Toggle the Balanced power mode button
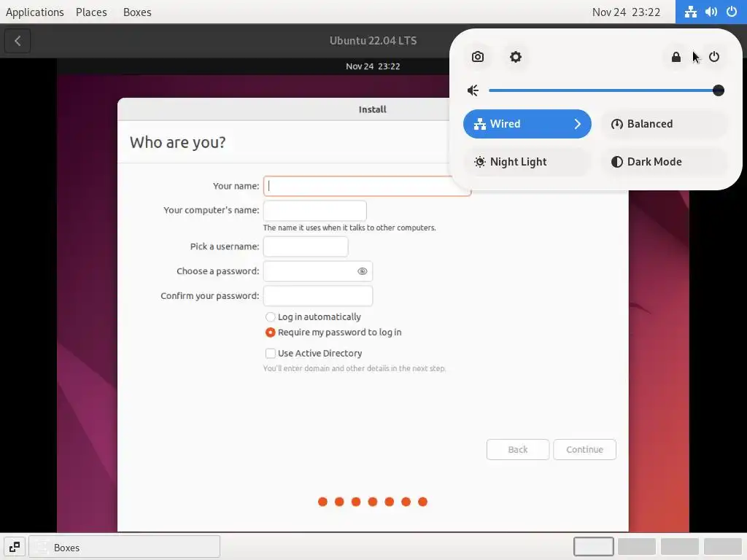747x560 pixels. pyautogui.click(x=664, y=124)
